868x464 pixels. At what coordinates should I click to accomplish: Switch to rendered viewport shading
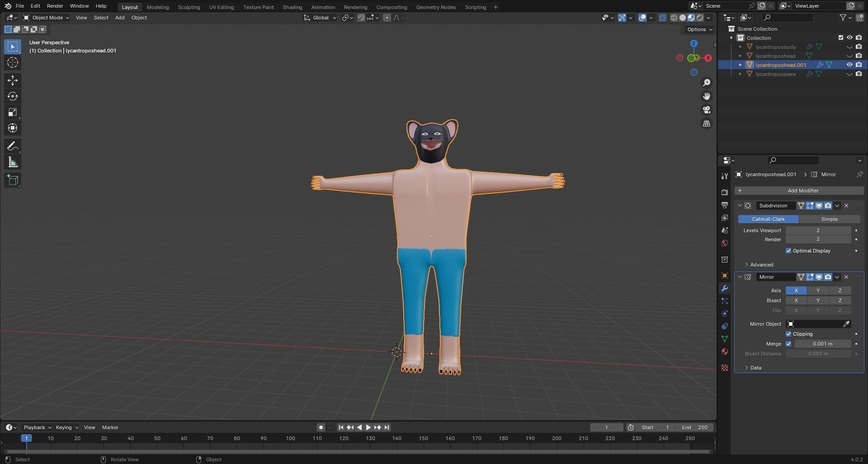700,18
